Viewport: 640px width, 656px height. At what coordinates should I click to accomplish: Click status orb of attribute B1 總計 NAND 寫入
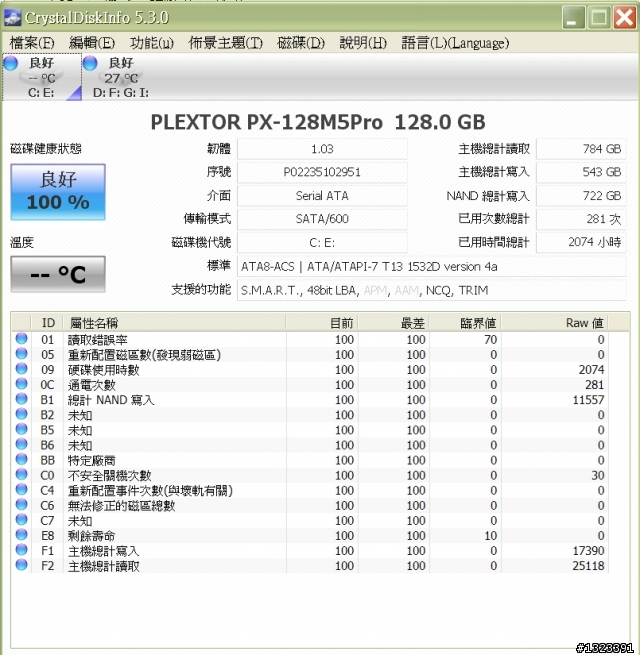21,399
